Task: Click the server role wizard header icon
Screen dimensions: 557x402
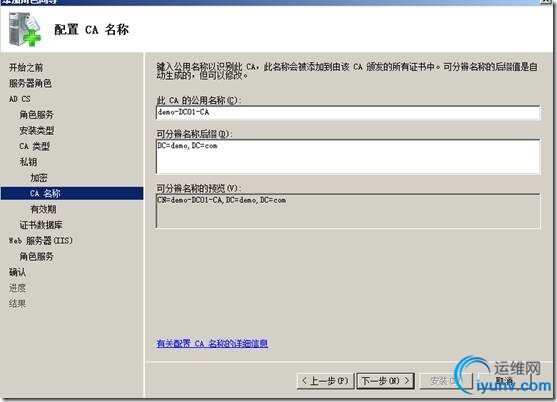Action: point(25,29)
